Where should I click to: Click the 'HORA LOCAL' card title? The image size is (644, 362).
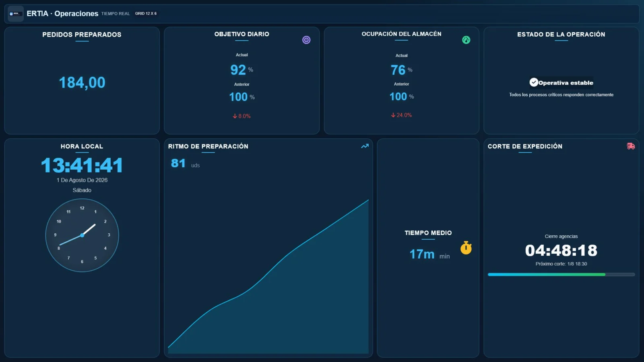[x=82, y=146]
